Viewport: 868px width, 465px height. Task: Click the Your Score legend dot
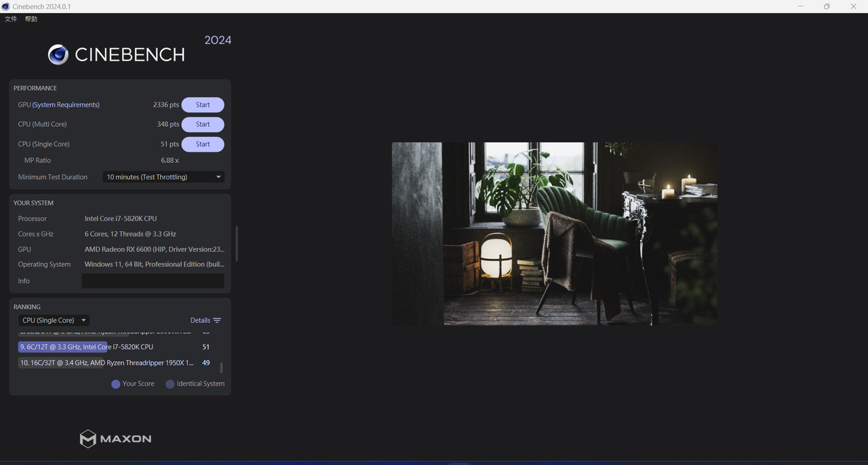pyautogui.click(x=116, y=384)
